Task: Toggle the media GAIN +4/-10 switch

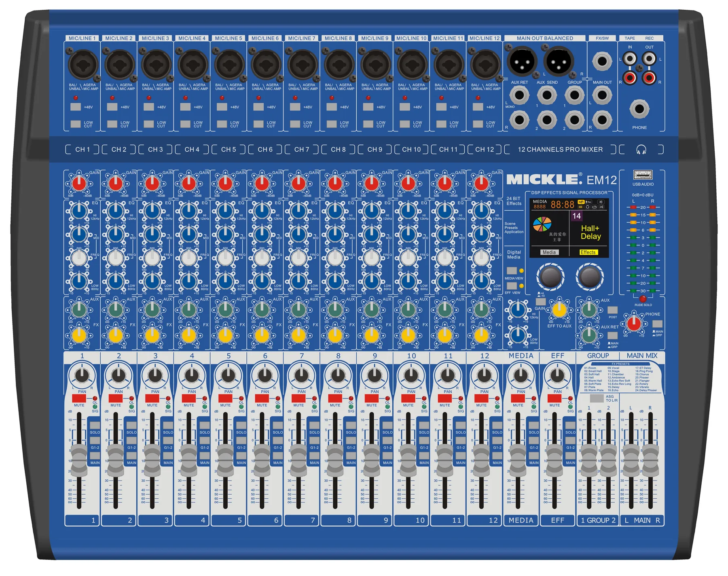Action: coord(541,301)
